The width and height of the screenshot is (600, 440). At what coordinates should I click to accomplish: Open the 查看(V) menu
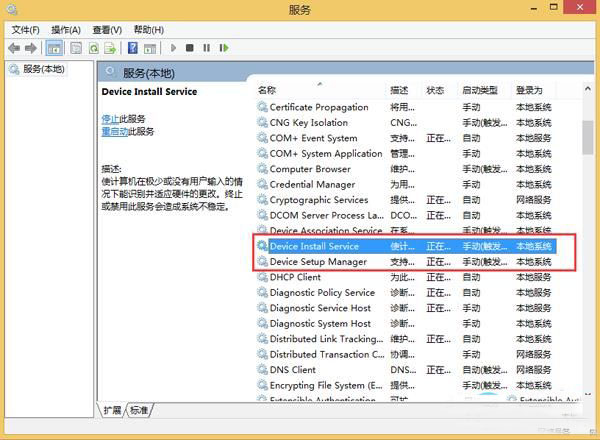(107, 30)
